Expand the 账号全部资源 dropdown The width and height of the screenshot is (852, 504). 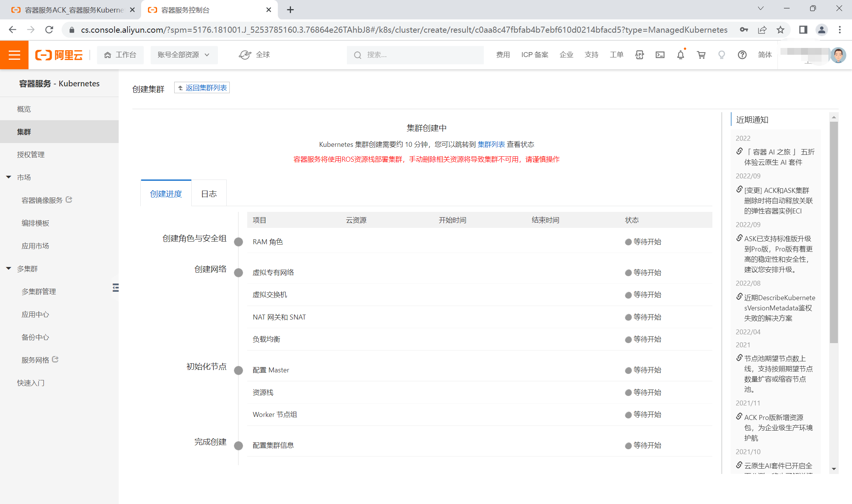pyautogui.click(x=184, y=55)
